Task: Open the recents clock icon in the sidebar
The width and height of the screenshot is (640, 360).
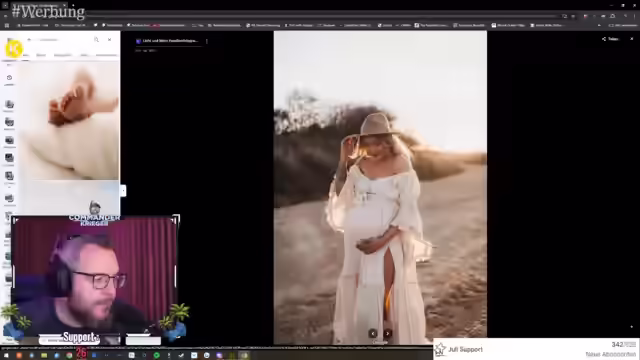Action: [x=9, y=78]
